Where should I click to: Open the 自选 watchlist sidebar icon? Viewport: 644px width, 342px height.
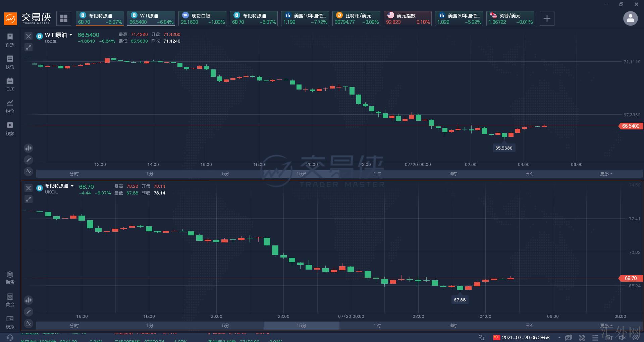(x=10, y=40)
